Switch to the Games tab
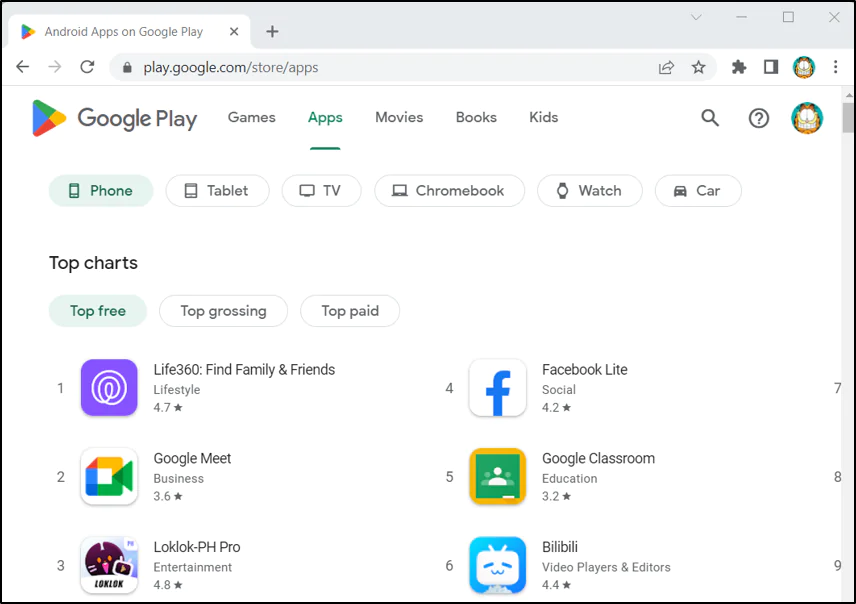Viewport: 856px width, 604px height. [x=251, y=117]
